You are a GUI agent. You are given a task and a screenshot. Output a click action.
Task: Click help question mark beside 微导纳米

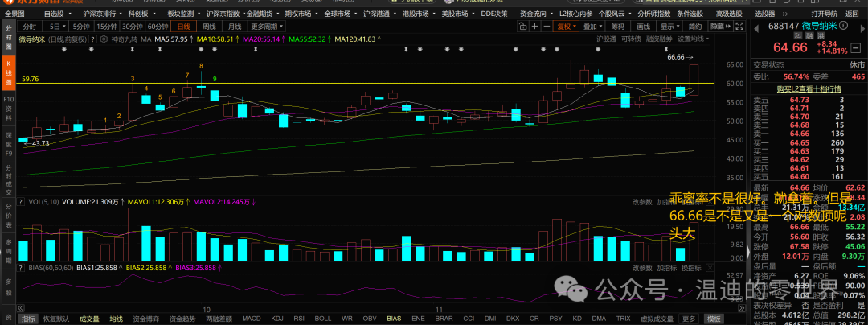(x=93, y=39)
